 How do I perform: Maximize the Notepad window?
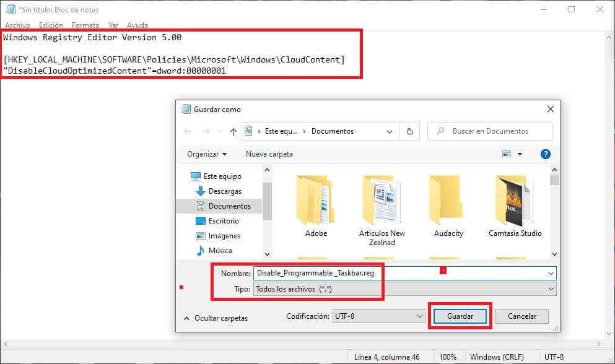point(572,9)
